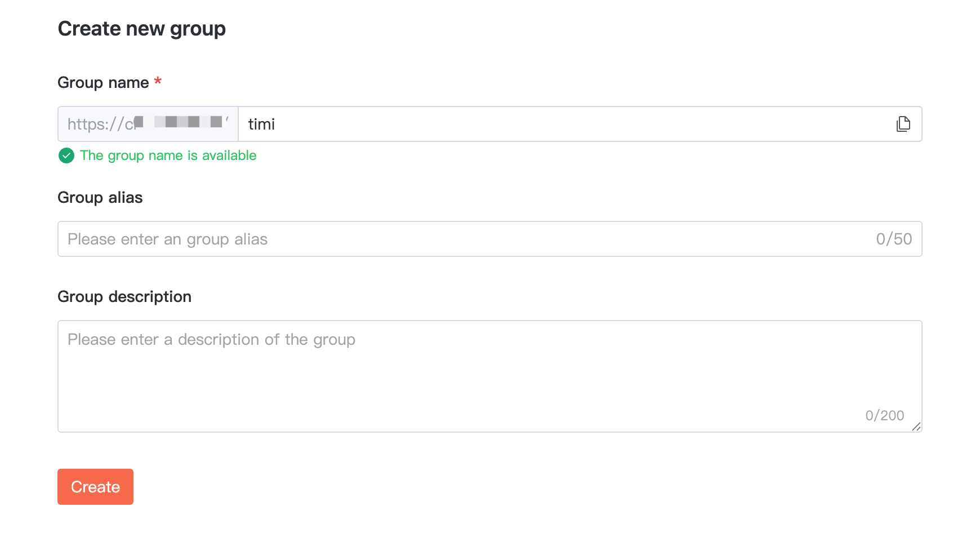Click the 0/50 alias character counter
Viewport: 980px width, 560px height.
tap(894, 239)
